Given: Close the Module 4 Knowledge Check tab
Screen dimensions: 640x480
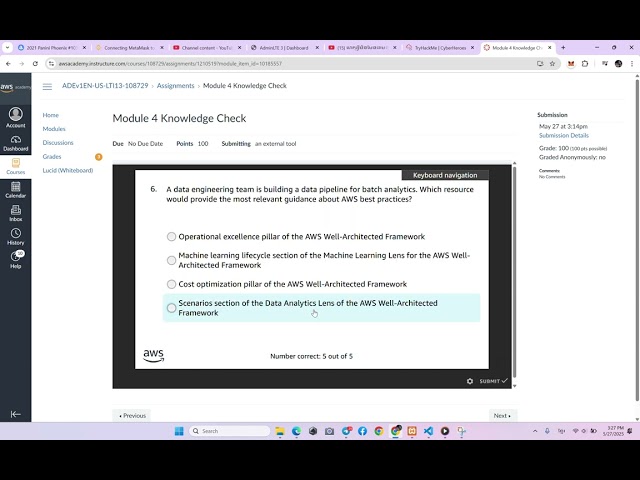Looking at the screenshot, I should [x=549, y=48].
